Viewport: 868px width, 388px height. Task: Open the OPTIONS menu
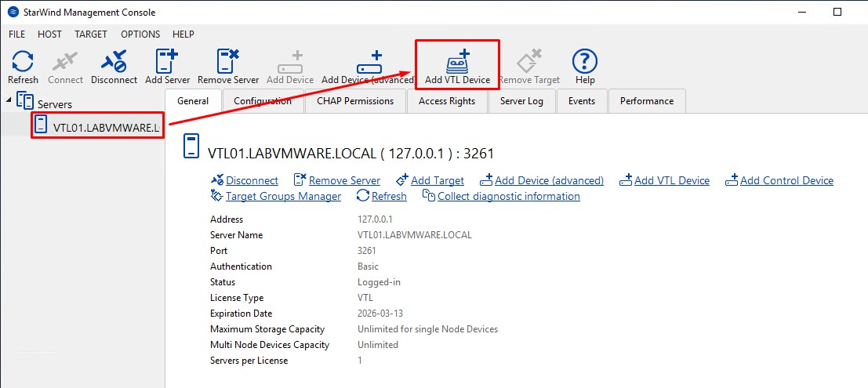[140, 34]
